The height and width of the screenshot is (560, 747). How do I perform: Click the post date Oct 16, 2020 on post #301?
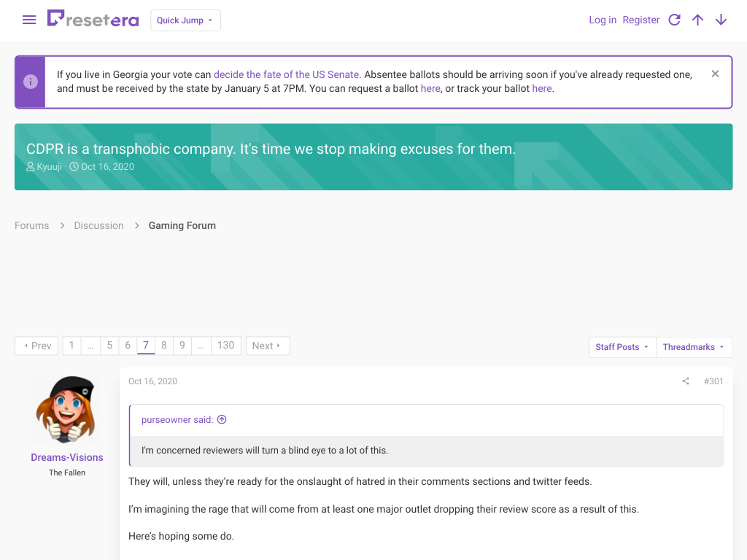[152, 381]
